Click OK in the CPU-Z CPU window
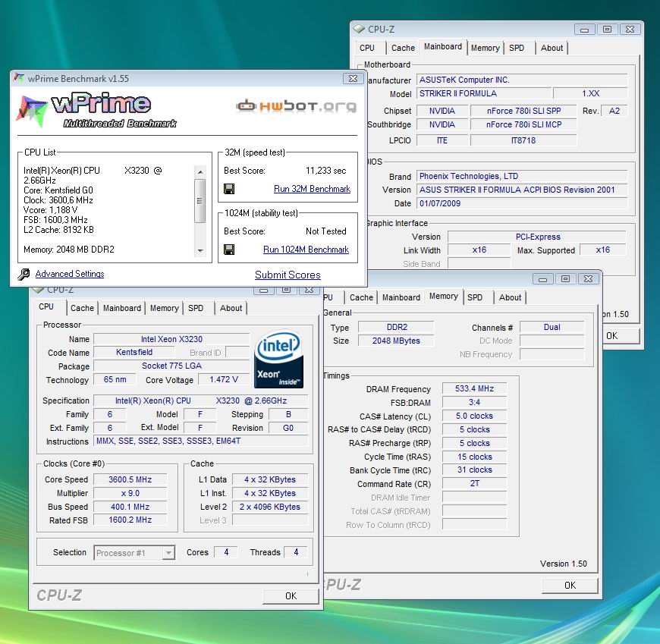 [291, 595]
